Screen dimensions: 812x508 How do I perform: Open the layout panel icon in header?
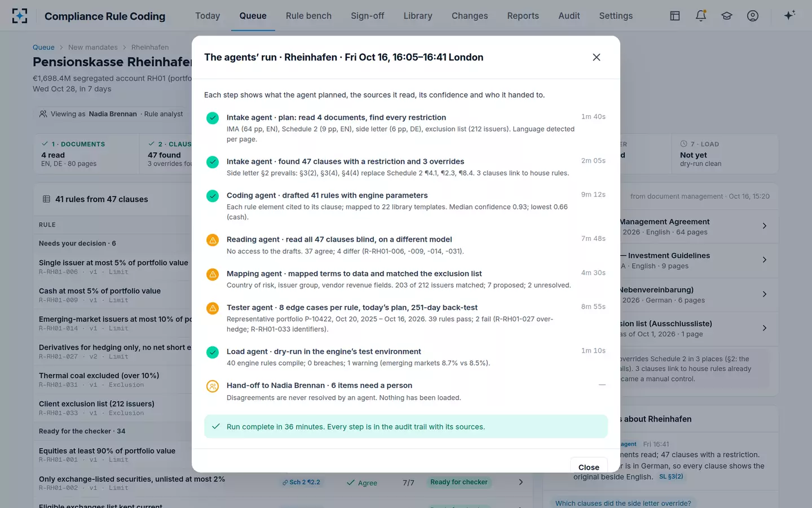(675, 16)
